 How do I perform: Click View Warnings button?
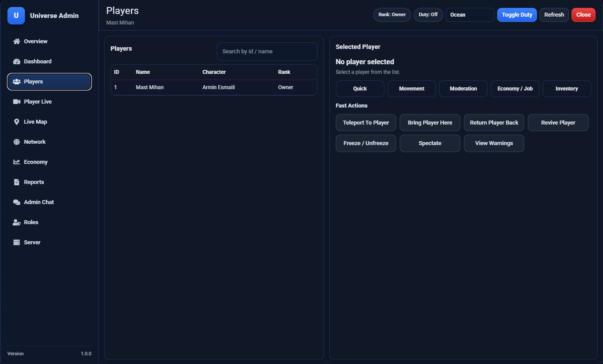click(494, 143)
